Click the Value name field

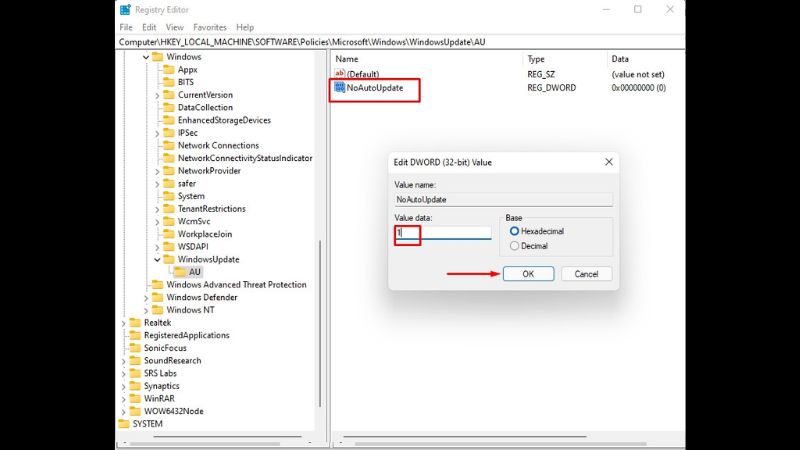point(503,199)
